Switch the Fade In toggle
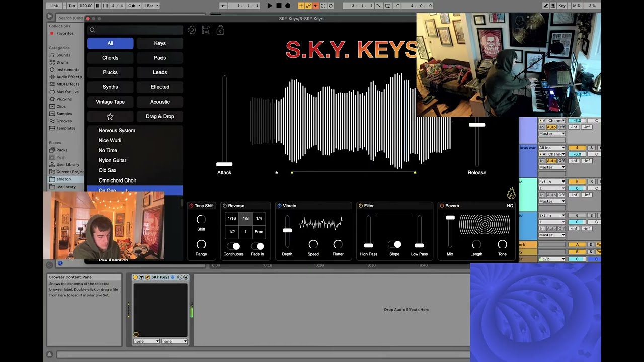The height and width of the screenshot is (362, 644). 257,246
